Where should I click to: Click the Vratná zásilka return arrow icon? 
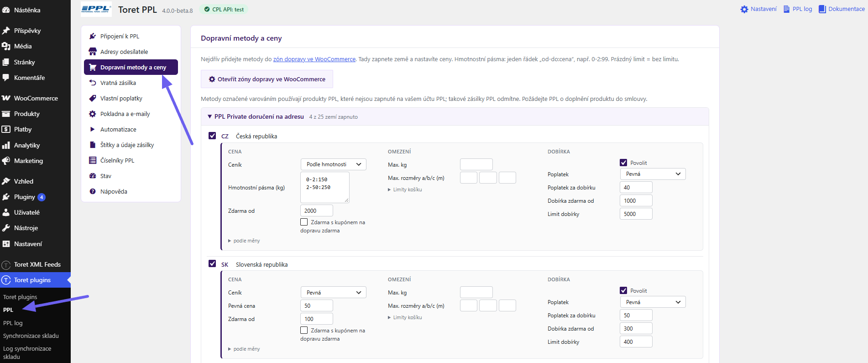tap(93, 83)
